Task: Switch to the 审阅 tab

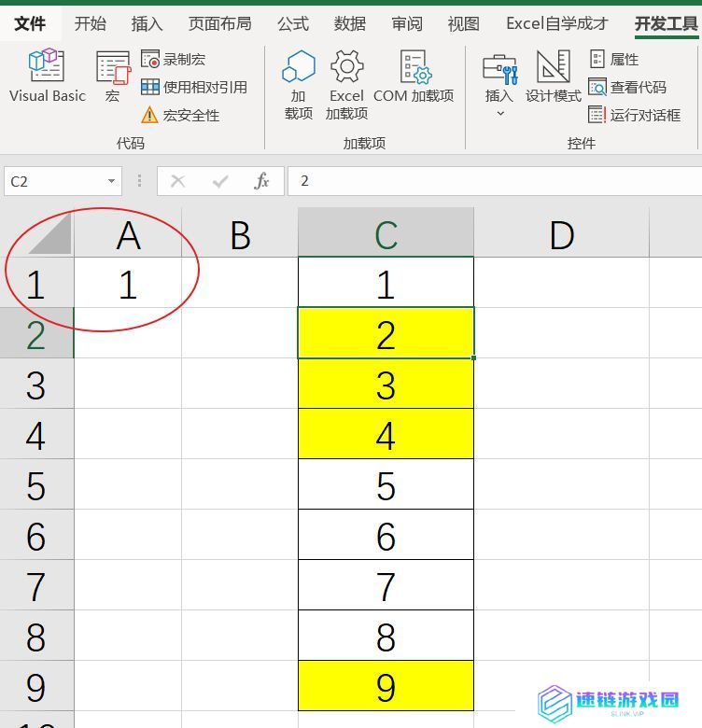Action: click(407, 23)
